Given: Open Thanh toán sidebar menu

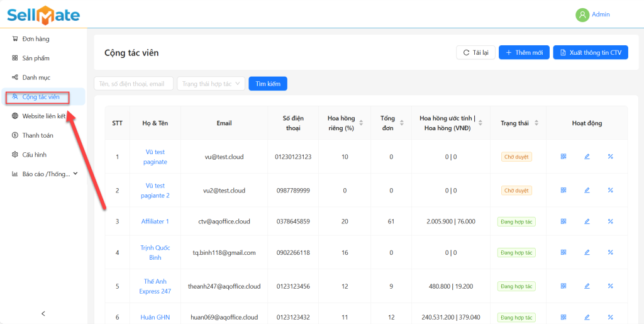Looking at the screenshot, I should click(x=37, y=135).
